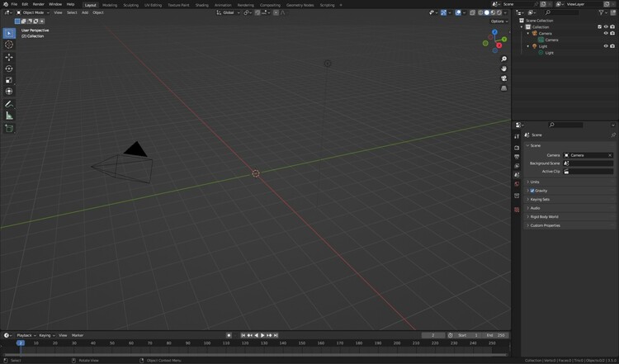
Task: Toggle the Gravity checkbox
Action: point(532,191)
